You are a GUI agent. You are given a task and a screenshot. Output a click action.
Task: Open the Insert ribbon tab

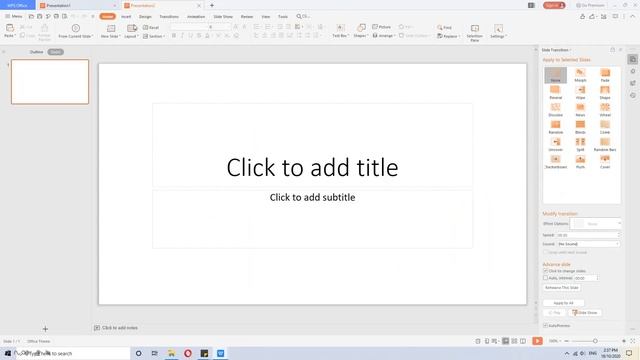(x=126, y=17)
